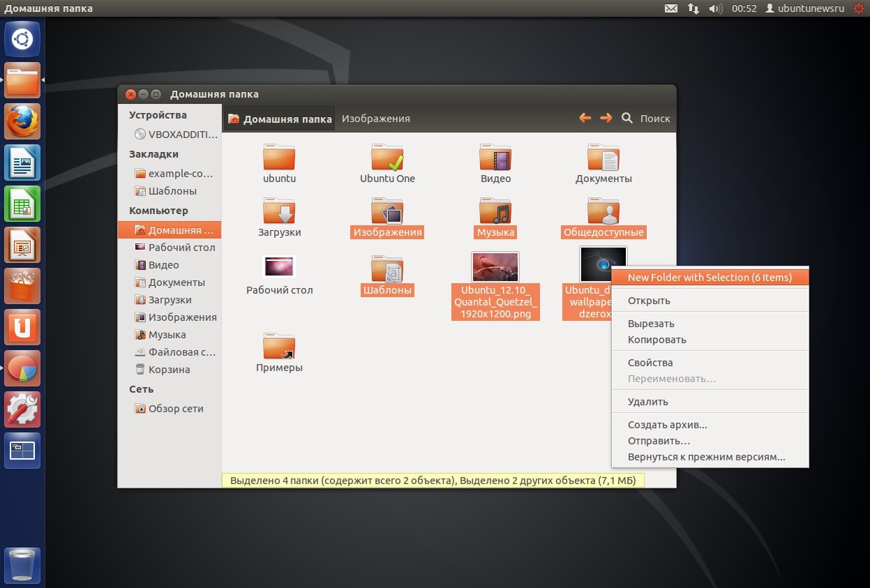Image resolution: width=870 pixels, height=588 pixels.
Task: Choose Вернуться к прежним версиям…
Action: (x=710, y=458)
